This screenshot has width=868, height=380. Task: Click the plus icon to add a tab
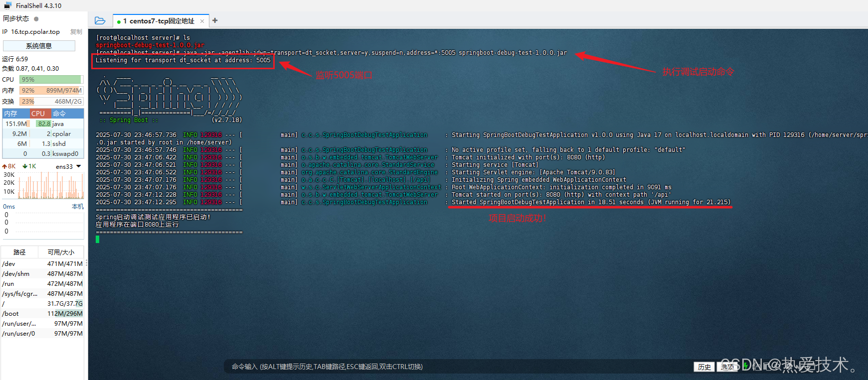(x=215, y=20)
